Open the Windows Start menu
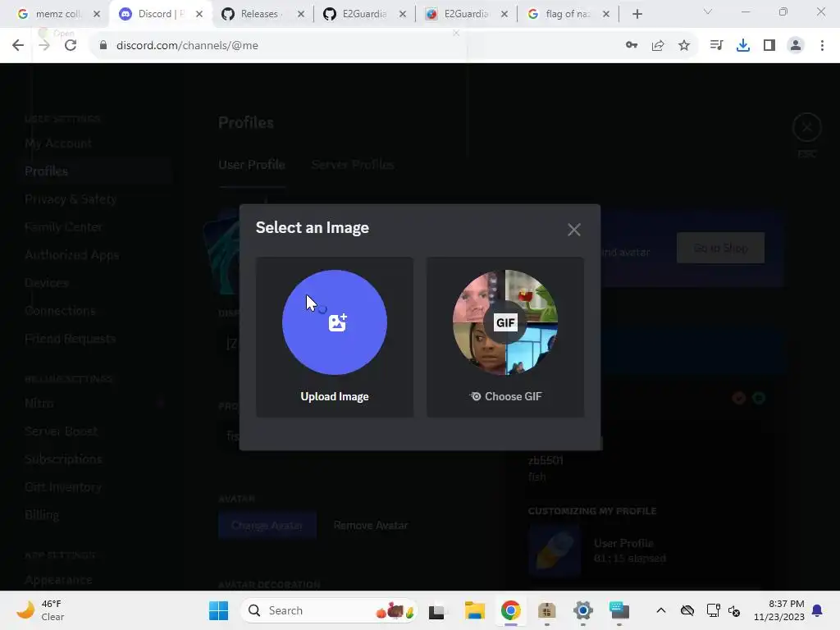 pyautogui.click(x=218, y=610)
